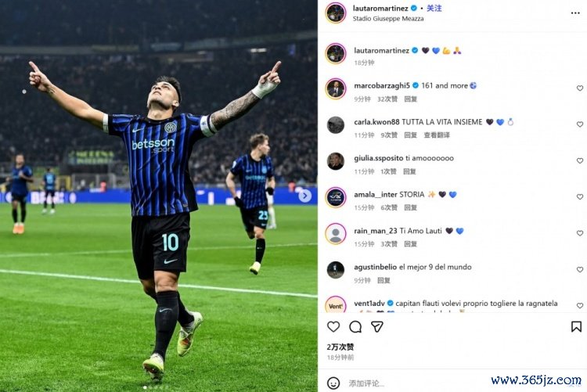Like carla.kwon88's comment heart
Image resolution: width=587 pixels, height=392 pixels.
[x=580, y=124]
